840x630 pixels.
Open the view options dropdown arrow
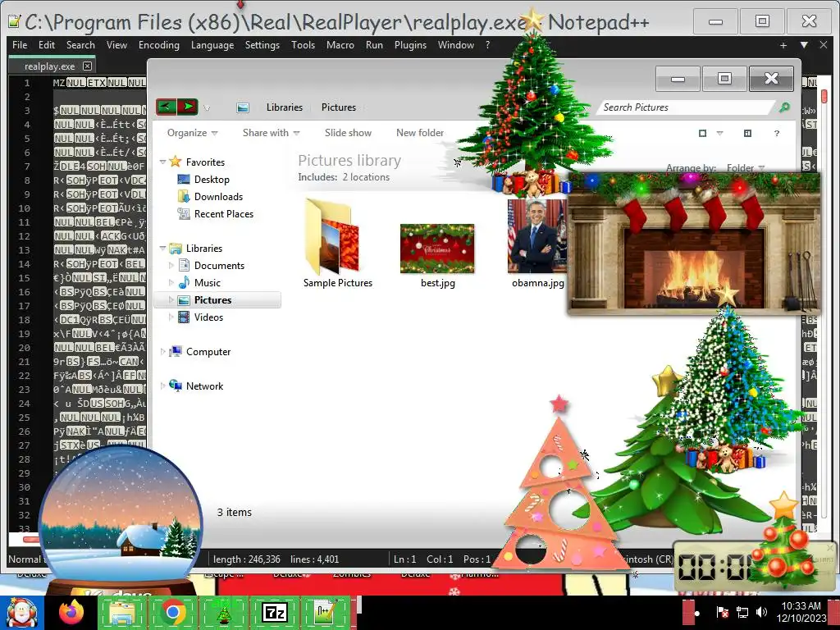(x=719, y=133)
